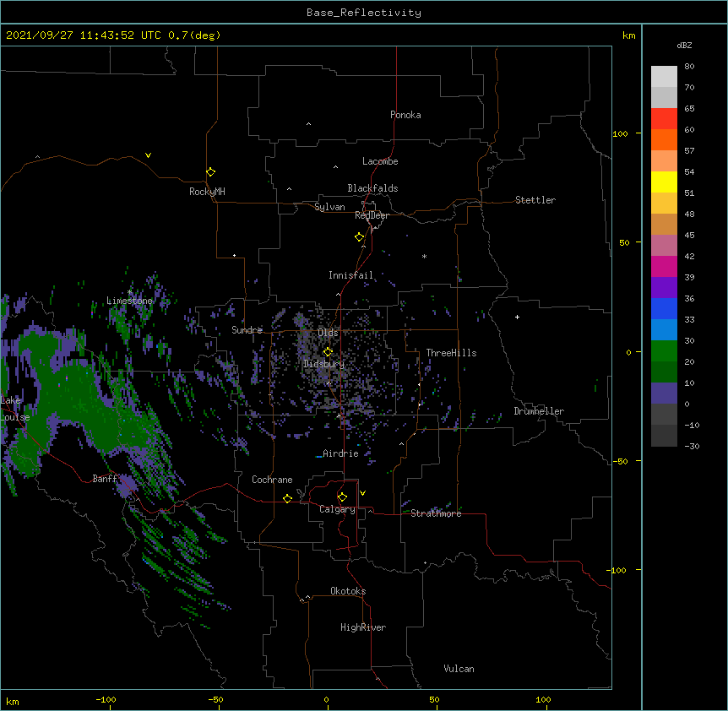Select the red 60-65 dBZ legend swatch
Screen dimensions: 728x711
tap(664, 118)
